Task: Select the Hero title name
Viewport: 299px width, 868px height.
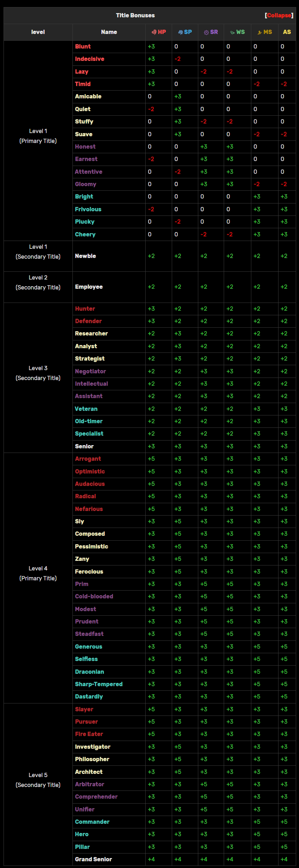Action: coord(82,834)
